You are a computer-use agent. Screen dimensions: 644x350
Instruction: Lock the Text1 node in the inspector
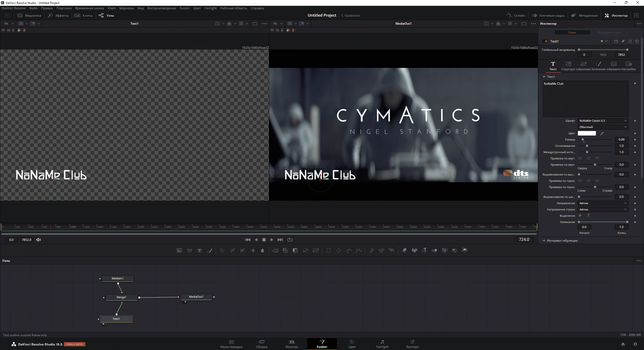coord(630,41)
